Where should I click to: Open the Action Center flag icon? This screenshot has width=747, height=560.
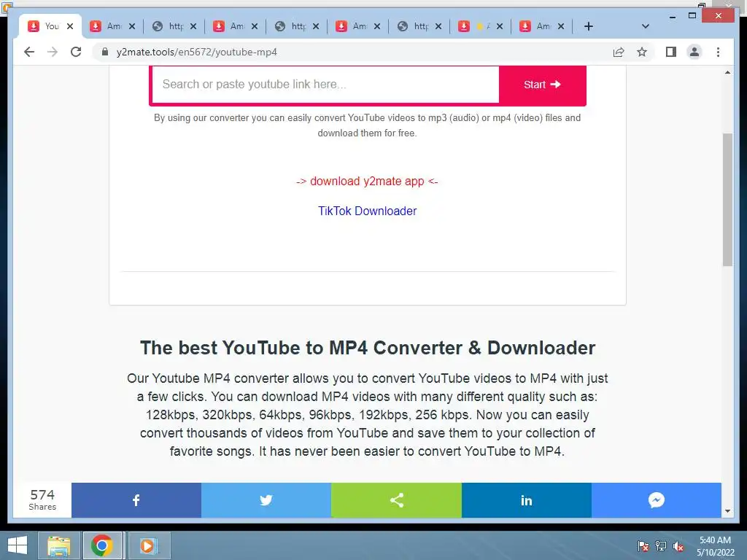(643, 546)
